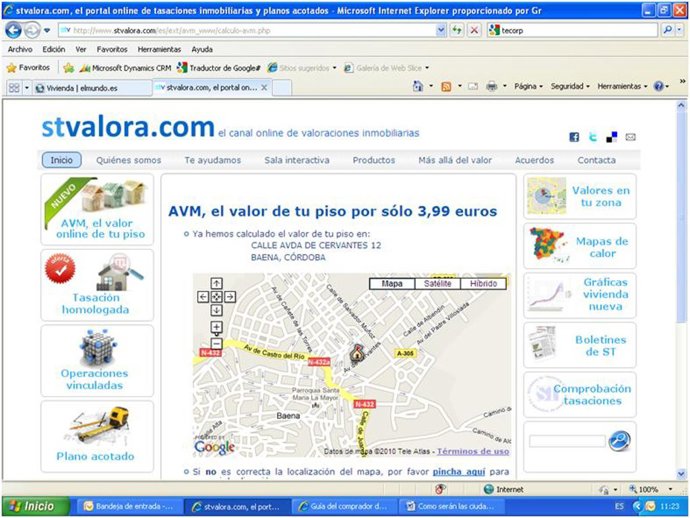Follow the pincha aquí link
Screen dimensions: 690x518
pos(459,472)
